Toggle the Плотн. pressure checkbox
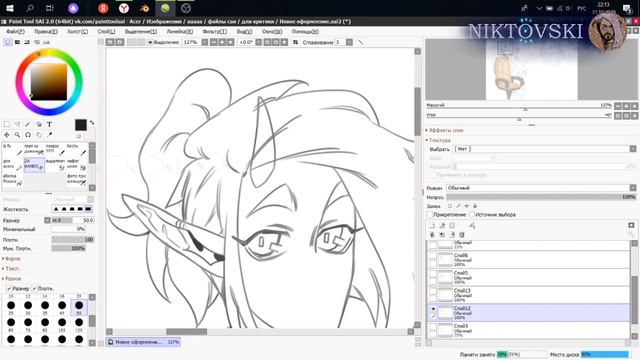The width and height of the screenshot is (640, 360). point(34,289)
